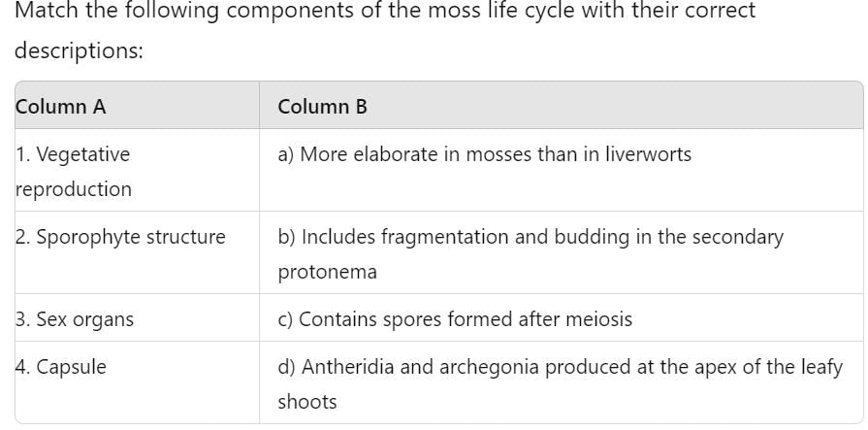
Task: Click the question heading text
Action: [x=385, y=30]
